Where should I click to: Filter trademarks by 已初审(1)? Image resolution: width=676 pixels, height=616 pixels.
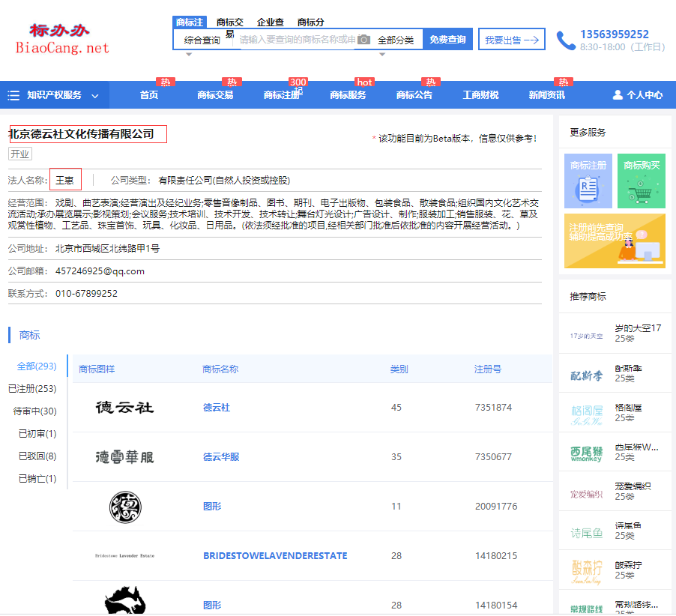[x=37, y=433]
